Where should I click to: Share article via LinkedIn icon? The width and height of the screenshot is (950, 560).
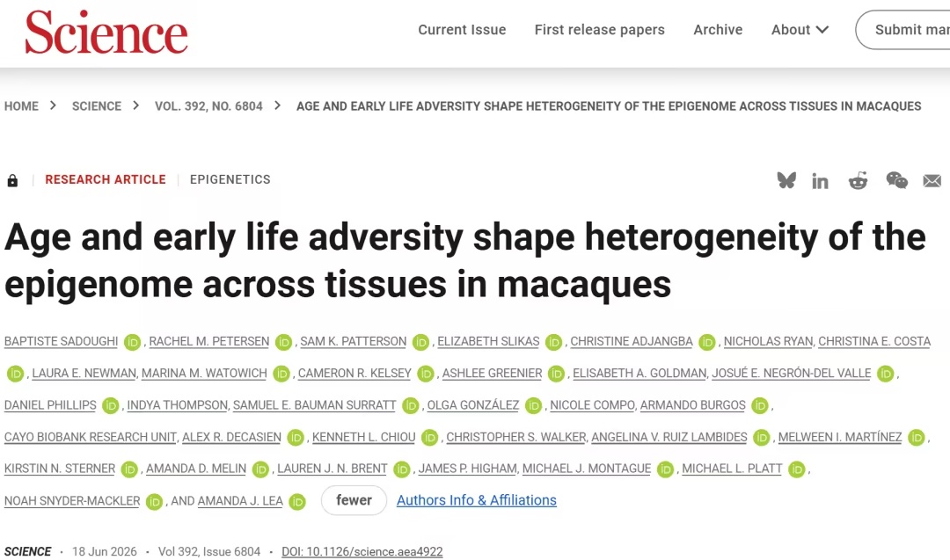821,181
